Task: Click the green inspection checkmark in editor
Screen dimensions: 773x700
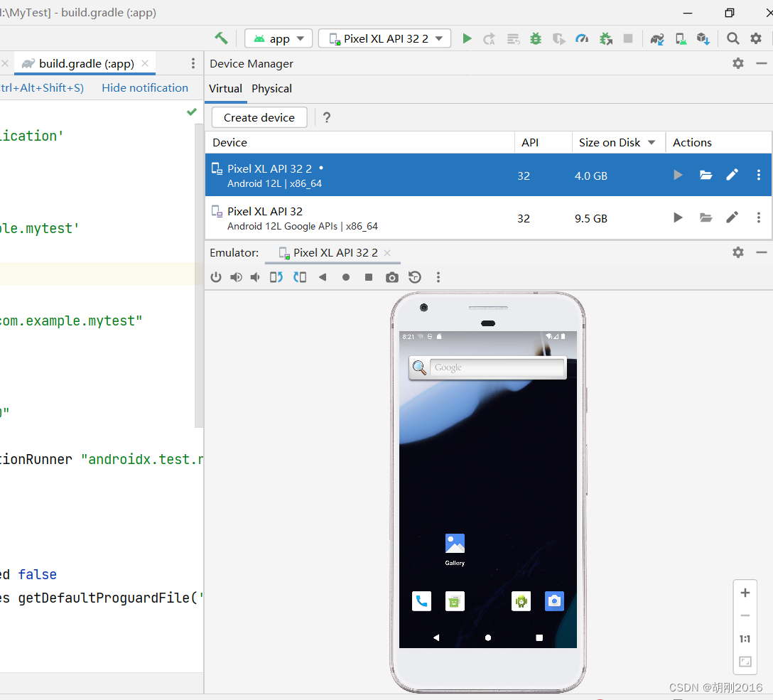Action: point(192,112)
